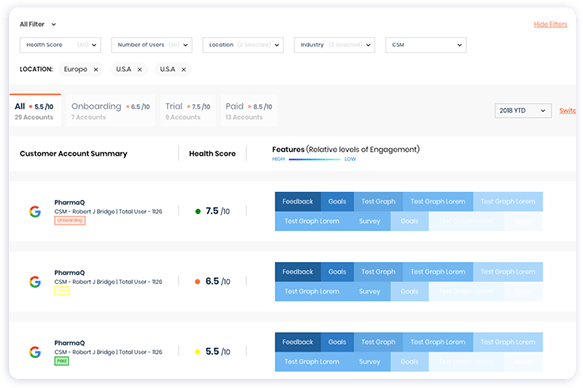Click the Google logo of the 6.5 score account
Screen dimensions: 583x388
click(x=35, y=282)
